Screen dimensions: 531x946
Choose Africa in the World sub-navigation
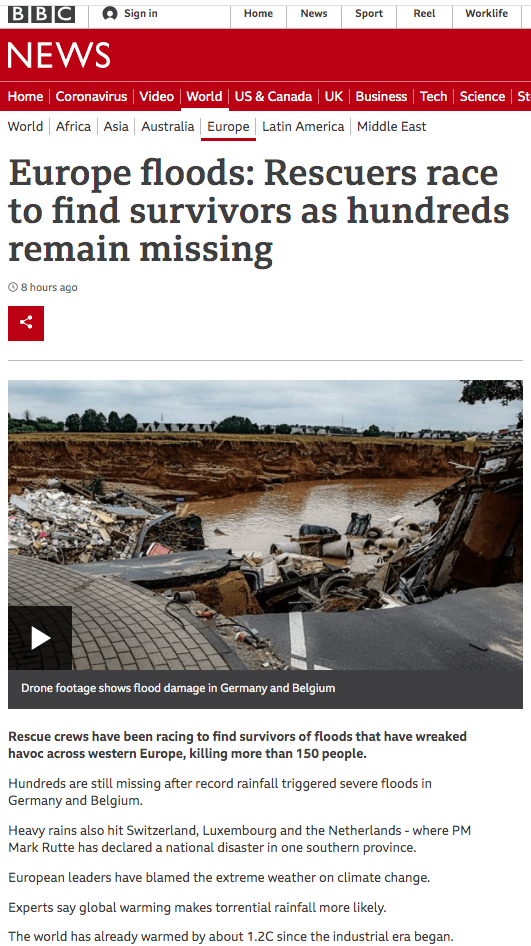click(73, 127)
